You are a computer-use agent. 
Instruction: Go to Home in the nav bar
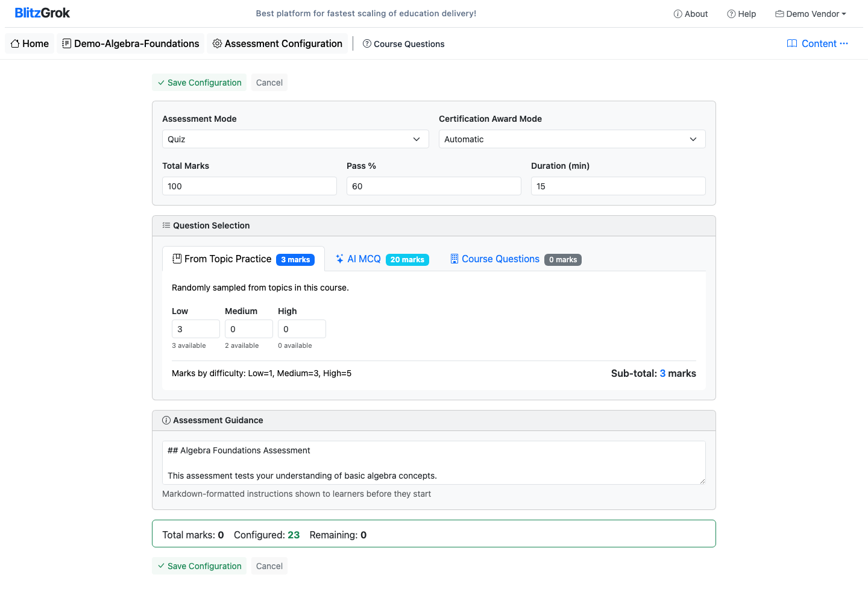point(30,43)
